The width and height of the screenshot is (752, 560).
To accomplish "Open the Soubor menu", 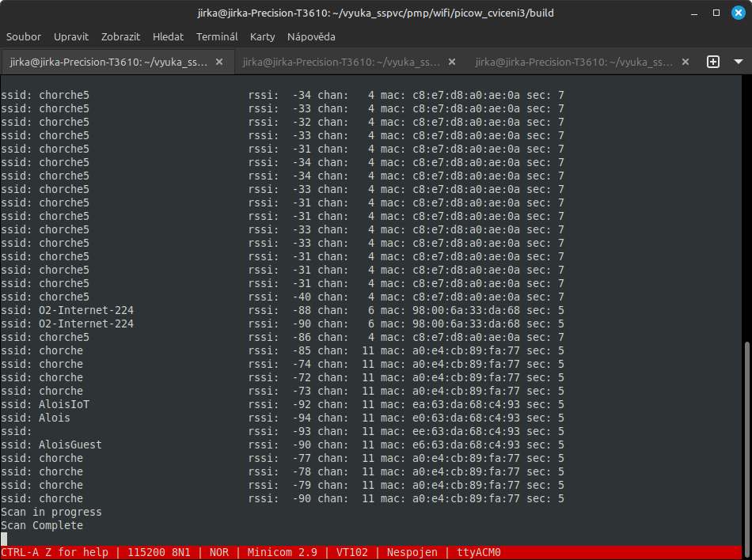I will (x=24, y=36).
